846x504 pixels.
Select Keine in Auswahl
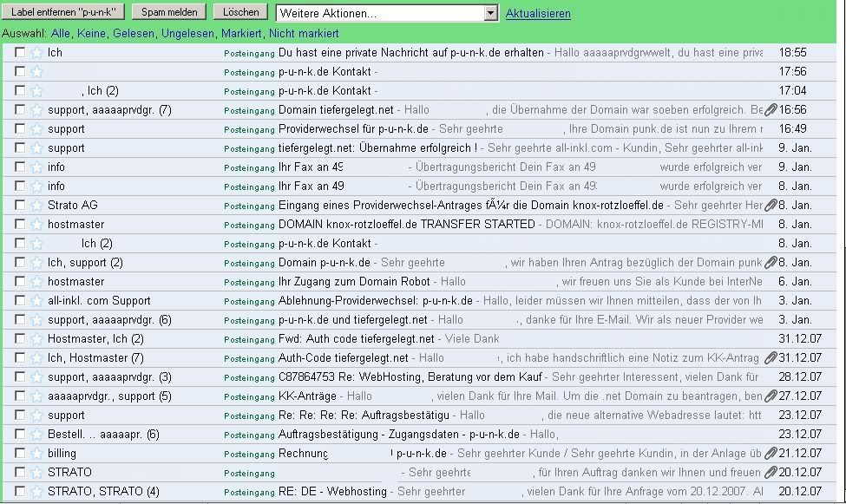(x=91, y=34)
